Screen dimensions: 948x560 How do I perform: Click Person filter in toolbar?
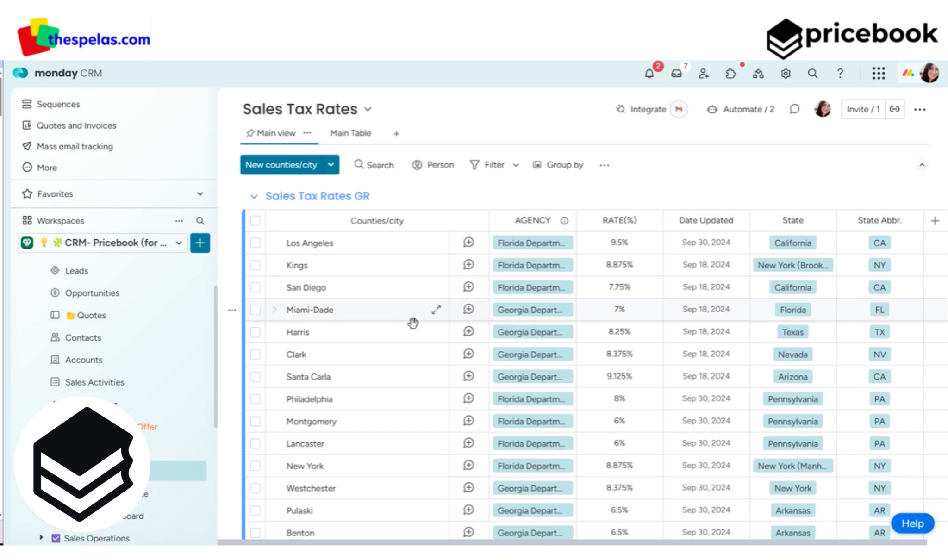pyautogui.click(x=433, y=165)
